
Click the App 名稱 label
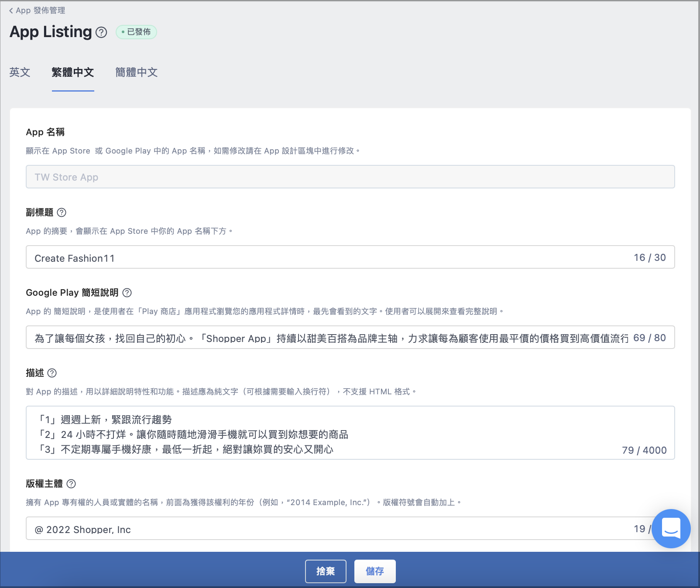45,132
